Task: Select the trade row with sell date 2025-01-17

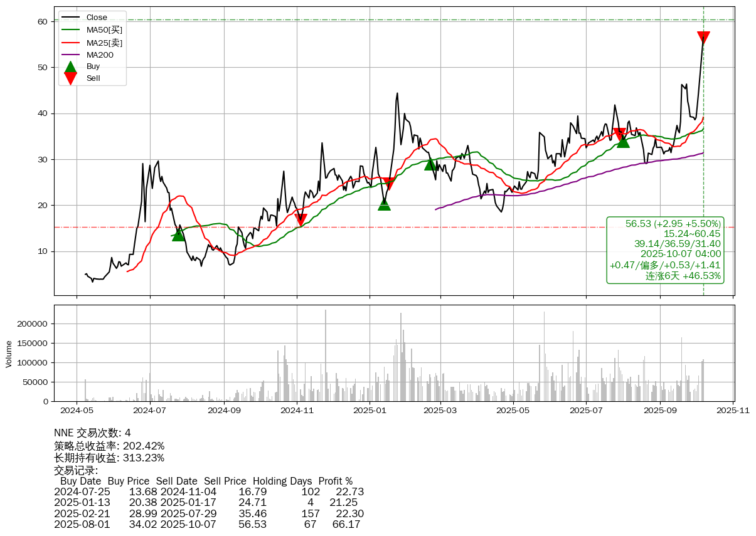Action: click(x=208, y=503)
